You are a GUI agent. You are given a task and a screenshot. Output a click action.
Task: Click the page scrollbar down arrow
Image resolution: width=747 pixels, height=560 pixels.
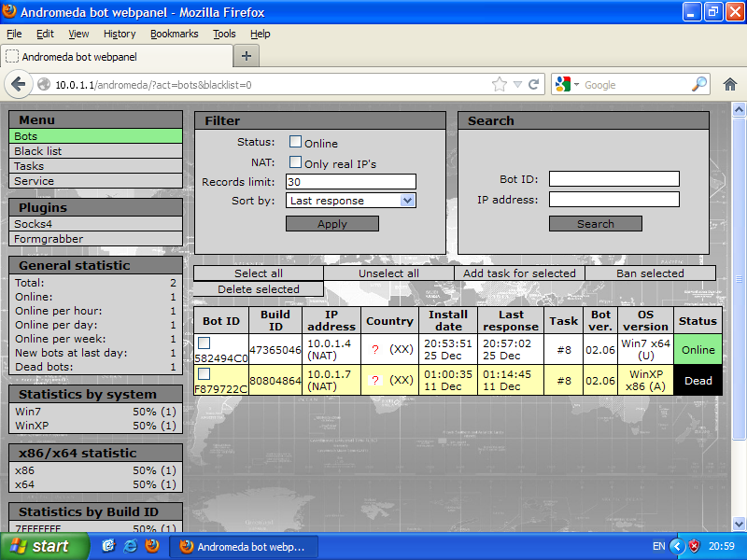click(739, 524)
